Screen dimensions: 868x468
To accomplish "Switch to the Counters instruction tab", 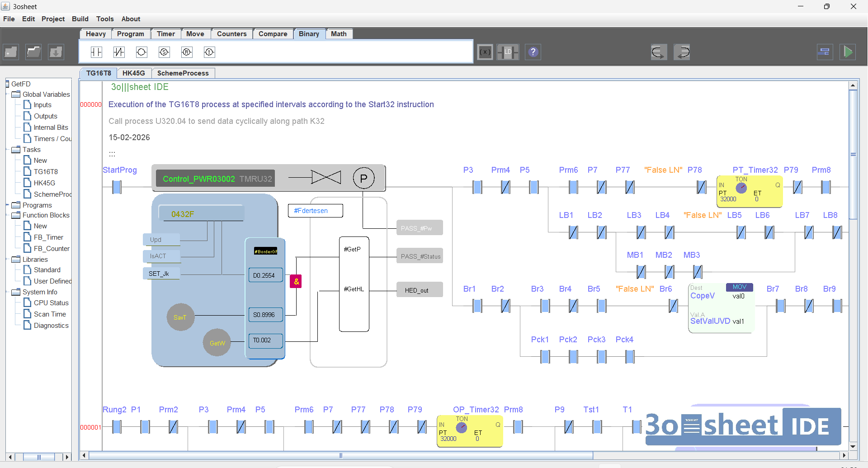I will [231, 34].
